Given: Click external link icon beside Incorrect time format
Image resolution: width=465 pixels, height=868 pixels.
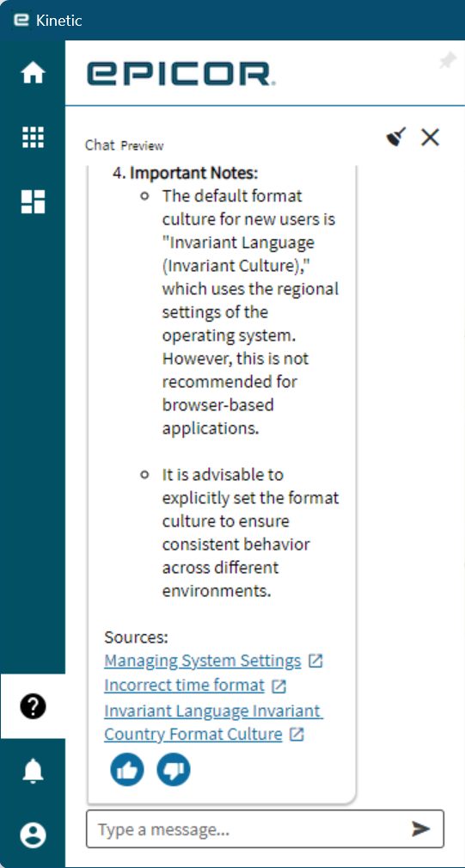Looking at the screenshot, I should tap(278, 686).
